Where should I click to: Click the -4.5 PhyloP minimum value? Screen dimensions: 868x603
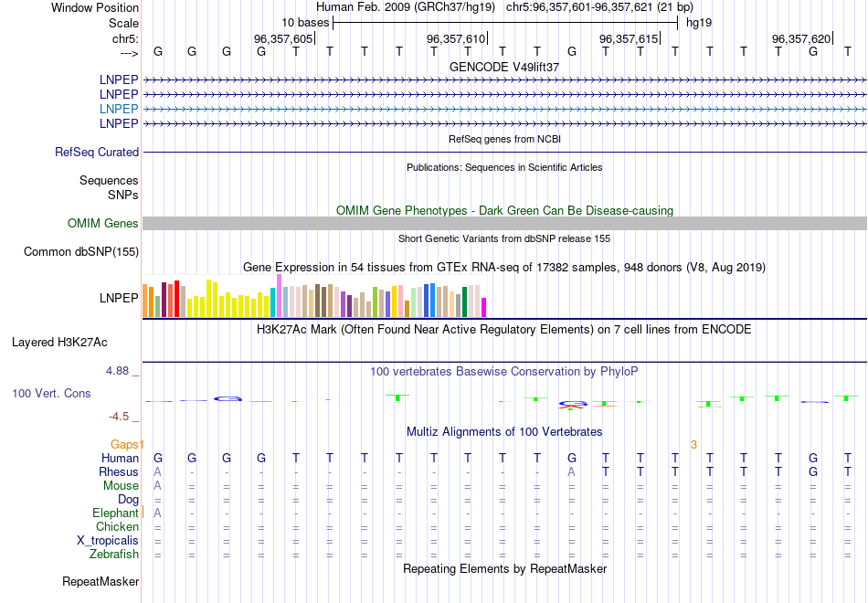119,417
